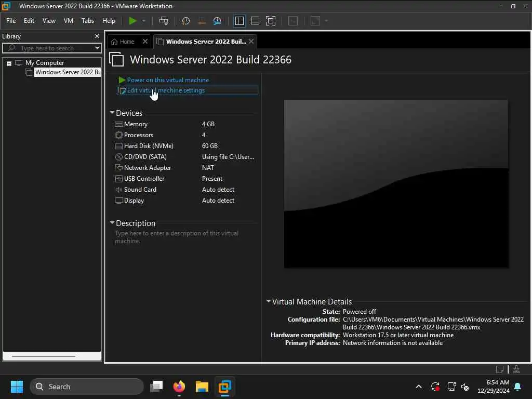This screenshot has width=532, height=399.
Task: Open File Explorer from the taskbar
Action: tap(202, 387)
